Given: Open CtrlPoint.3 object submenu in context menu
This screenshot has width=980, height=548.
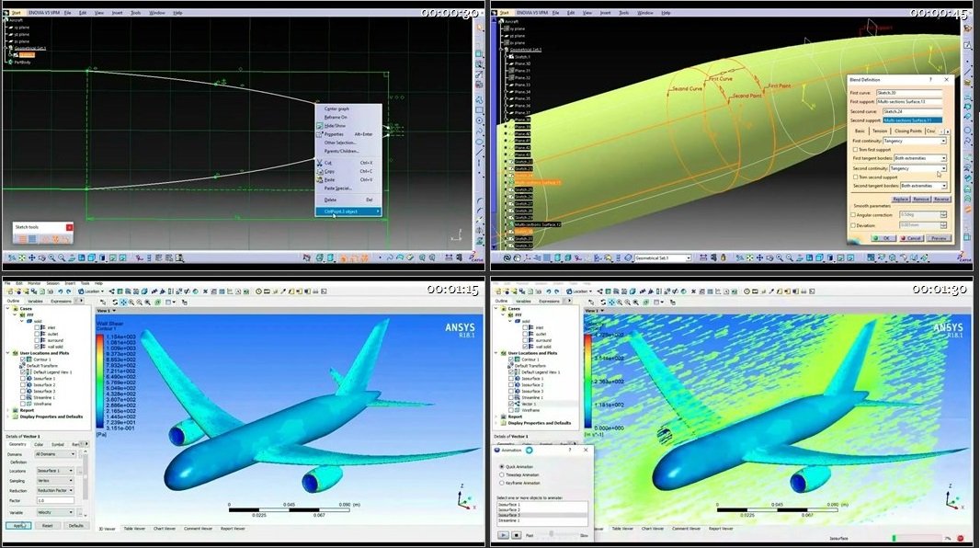Looking at the screenshot, I should pyautogui.click(x=348, y=211).
